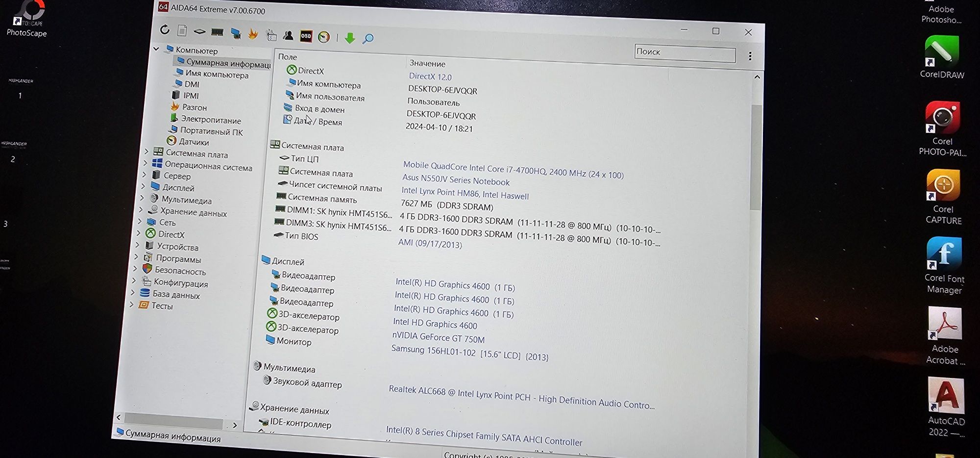
Task: Select DMI in the tree
Action: [187, 84]
